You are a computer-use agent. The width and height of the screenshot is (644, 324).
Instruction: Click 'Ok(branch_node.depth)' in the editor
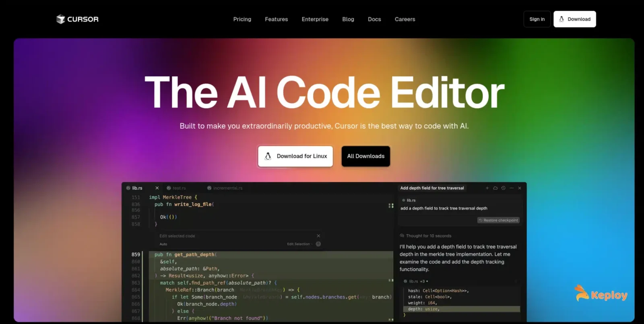pyautogui.click(x=207, y=304)
